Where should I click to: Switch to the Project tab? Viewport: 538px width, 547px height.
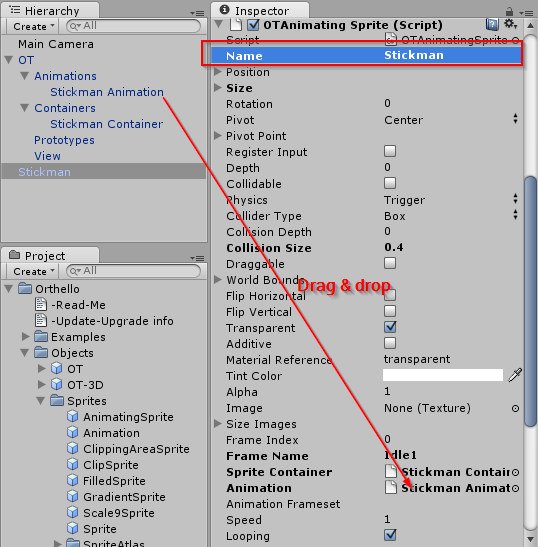pyautogui.click(x=50, y=255)
